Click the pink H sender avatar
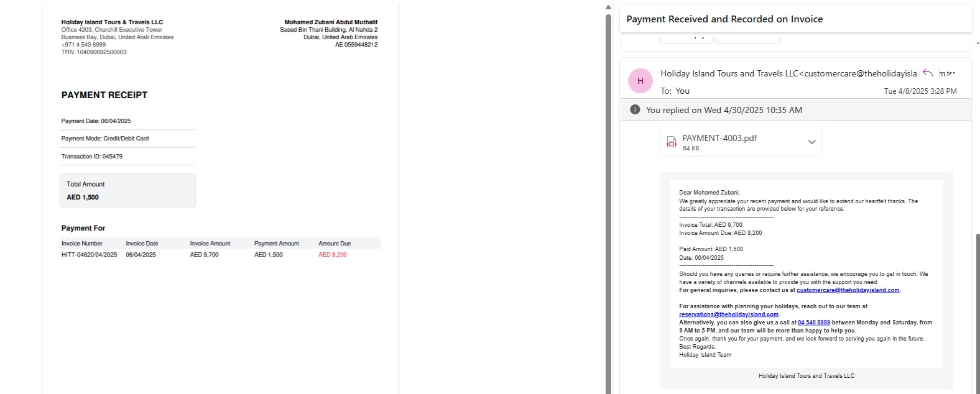The image size is (980, 394). (x=640, y=81)
